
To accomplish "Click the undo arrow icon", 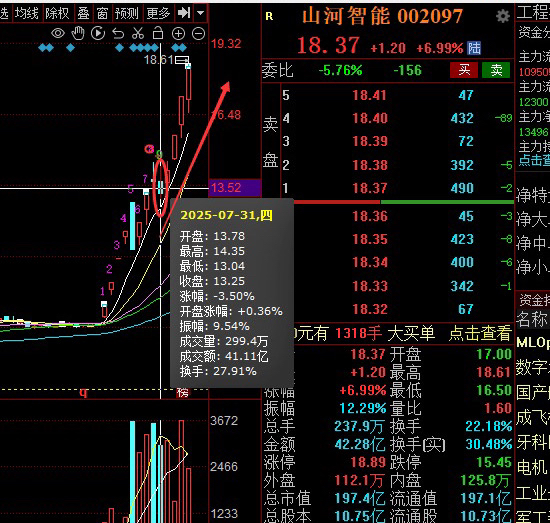I will tap(118, 34).
